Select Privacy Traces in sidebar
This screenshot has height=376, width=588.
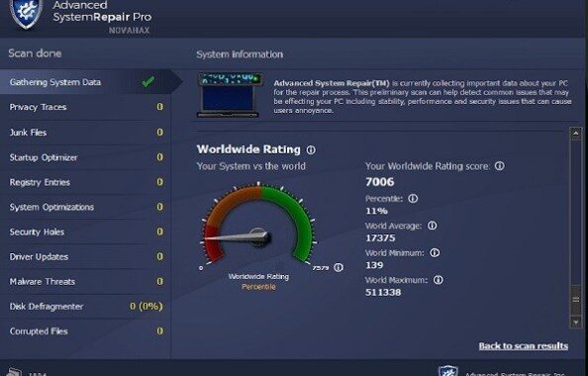click(x=86, y=107)
